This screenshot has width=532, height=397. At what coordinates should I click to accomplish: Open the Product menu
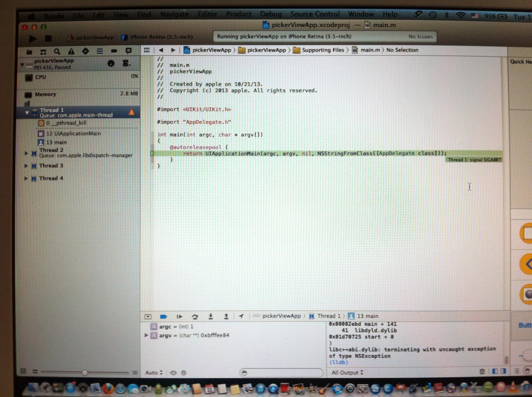click(239, 14)
